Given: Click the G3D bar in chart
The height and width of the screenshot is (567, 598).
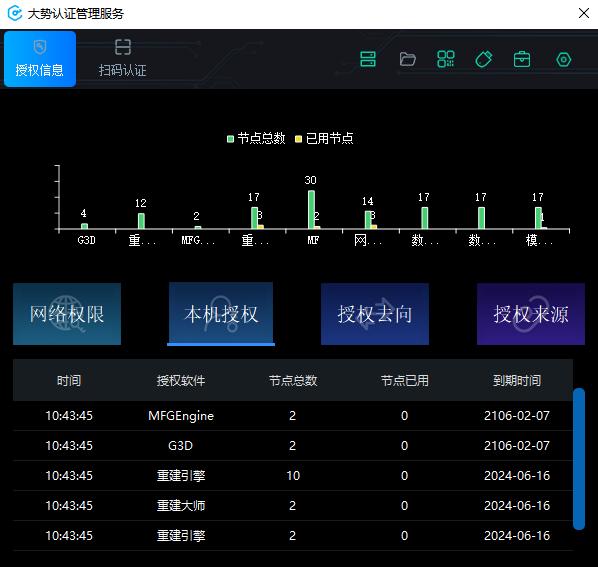Looking at the screenshot, I should pyautogui.click(x=84, y=226).
